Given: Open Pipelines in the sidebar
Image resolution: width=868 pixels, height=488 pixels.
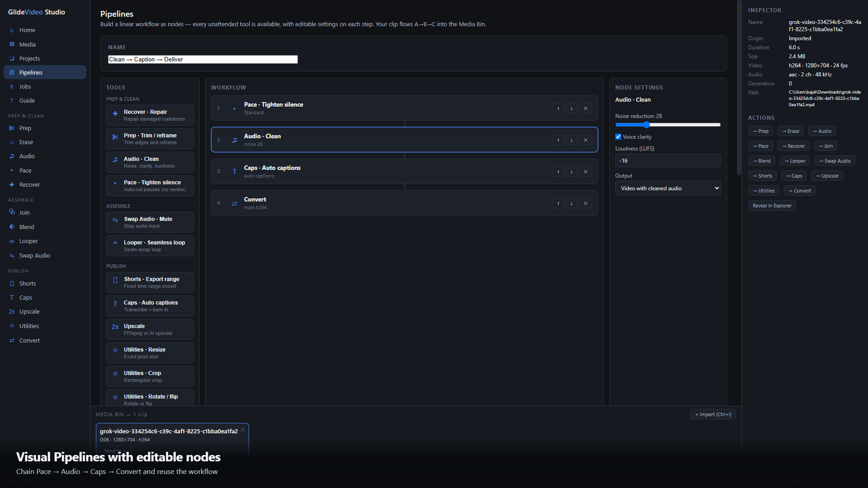Looking at the screenshot, I should (x=45, y=72).
